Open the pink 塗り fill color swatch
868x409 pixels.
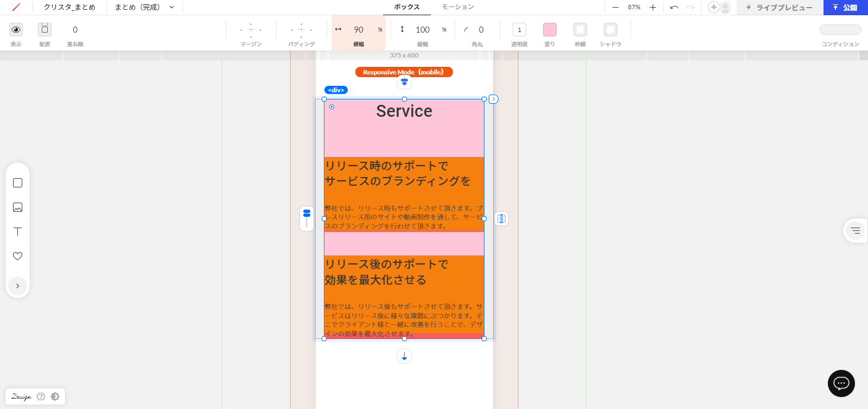click(550, 29)
